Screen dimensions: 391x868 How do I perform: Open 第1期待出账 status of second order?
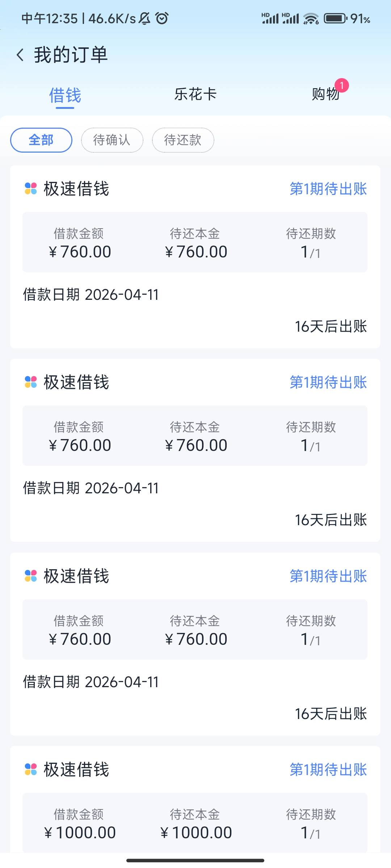328,382
